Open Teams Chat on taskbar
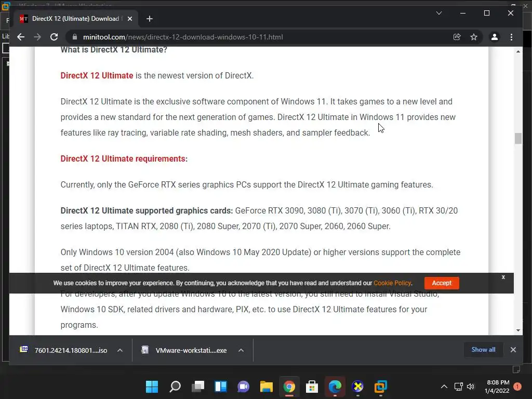 (x=243, y=387)
